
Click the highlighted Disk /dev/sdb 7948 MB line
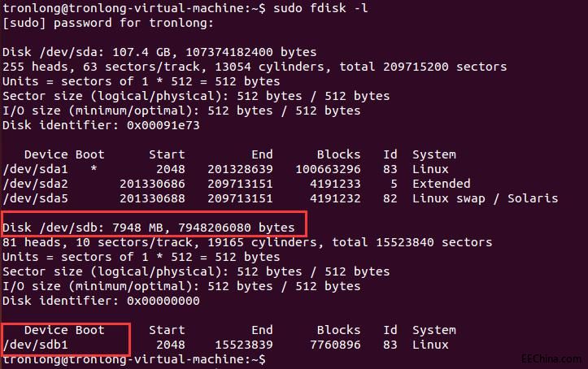pos(149,228)
